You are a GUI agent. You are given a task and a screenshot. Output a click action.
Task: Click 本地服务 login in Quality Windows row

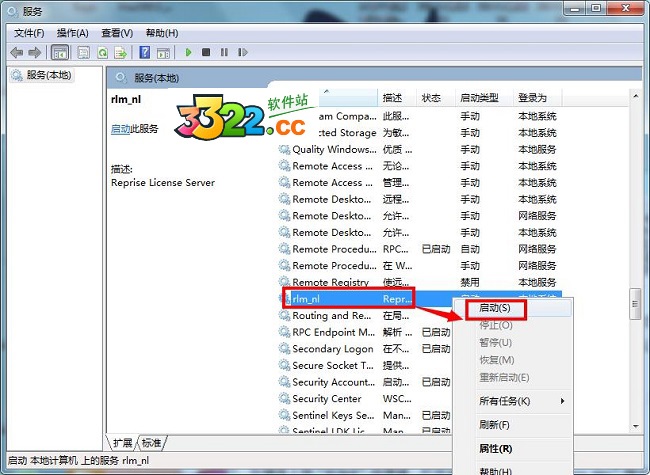pyautogui.click(x=537, y=150)
